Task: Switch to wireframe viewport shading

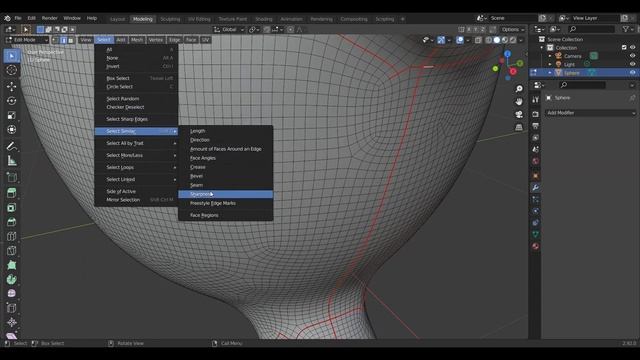Action: [489, 40]
